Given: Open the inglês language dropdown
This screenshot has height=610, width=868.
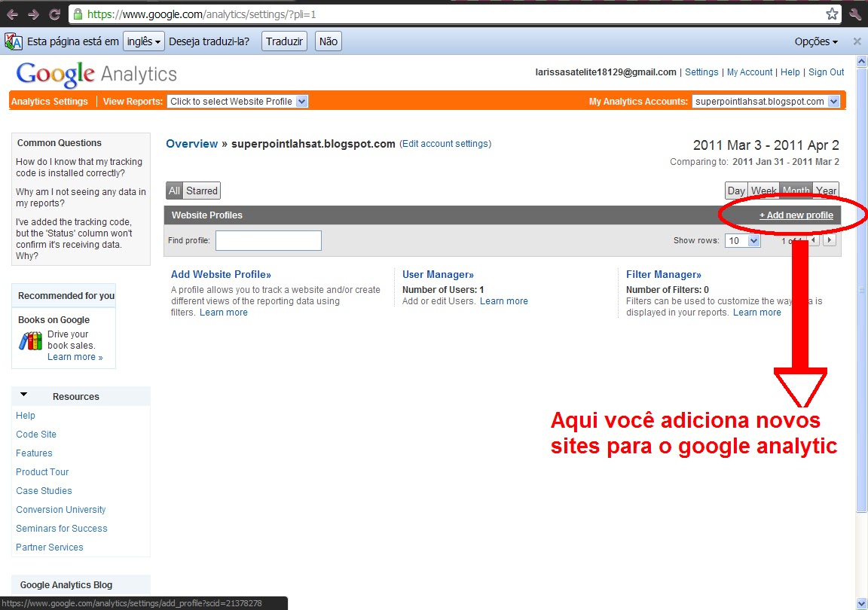Looking at the screenshot, I should tap(143, 41).
